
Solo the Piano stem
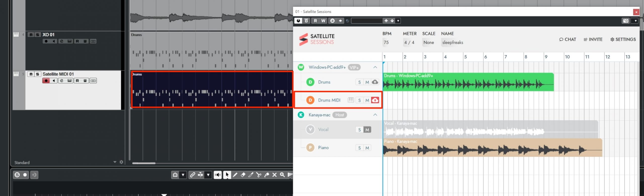pyautogui.click(x=359, y=148)
